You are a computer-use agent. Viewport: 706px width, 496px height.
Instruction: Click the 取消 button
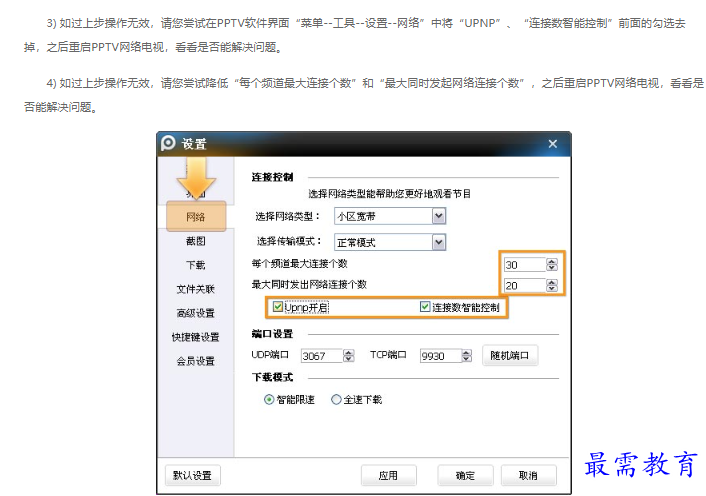tap(529, 475)
